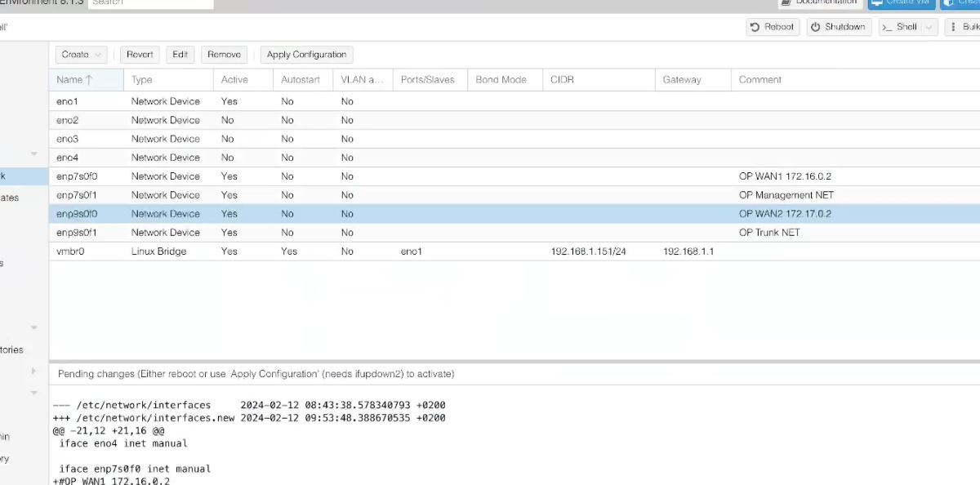
Task: Collapse the sidebar section above Network
Action: [x=33, y=154]
